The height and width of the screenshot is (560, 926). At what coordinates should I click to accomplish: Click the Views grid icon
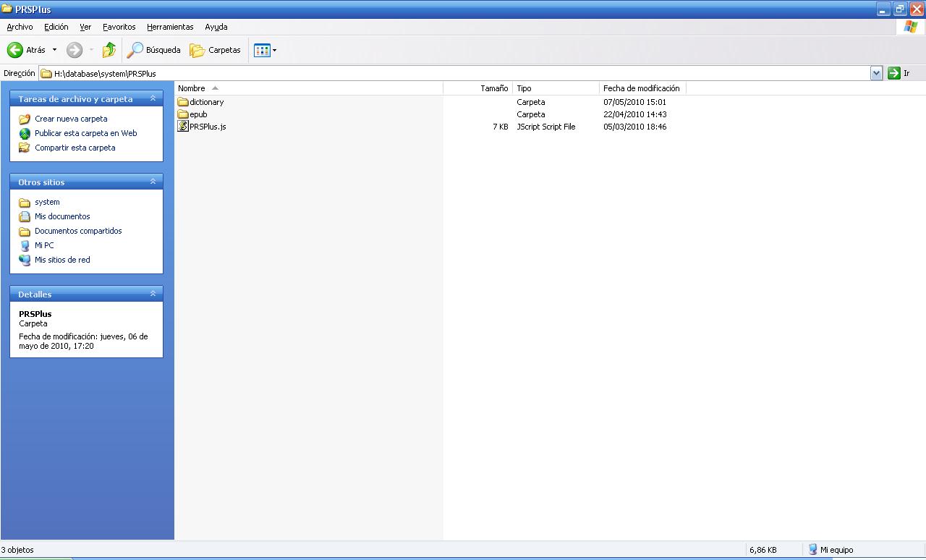click(x=262, y=50)
